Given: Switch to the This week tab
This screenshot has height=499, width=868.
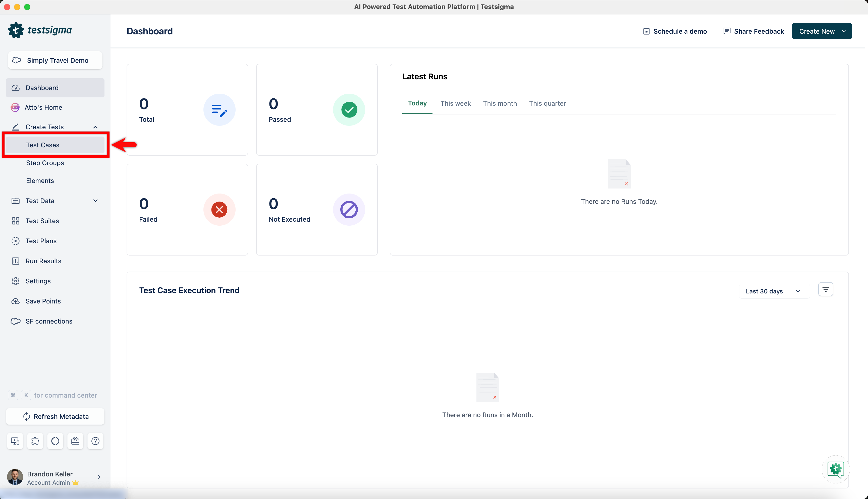Looking at the screenshot, I should [456, 103].
